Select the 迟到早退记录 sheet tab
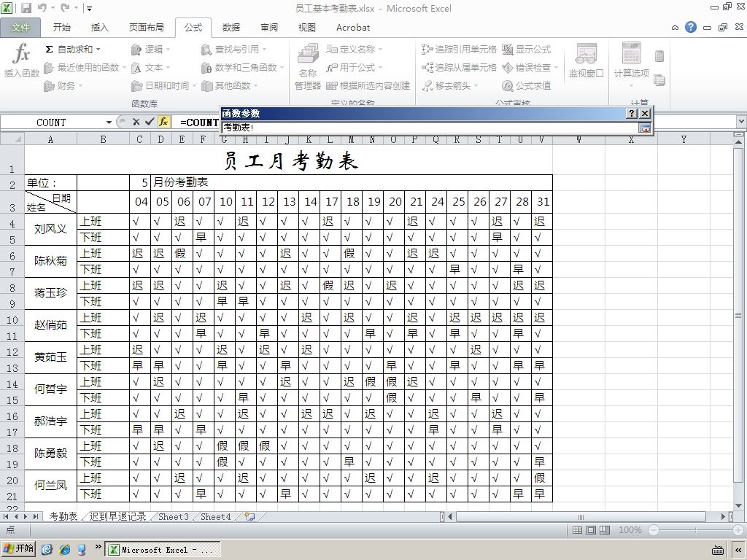 tap(117, 517)
